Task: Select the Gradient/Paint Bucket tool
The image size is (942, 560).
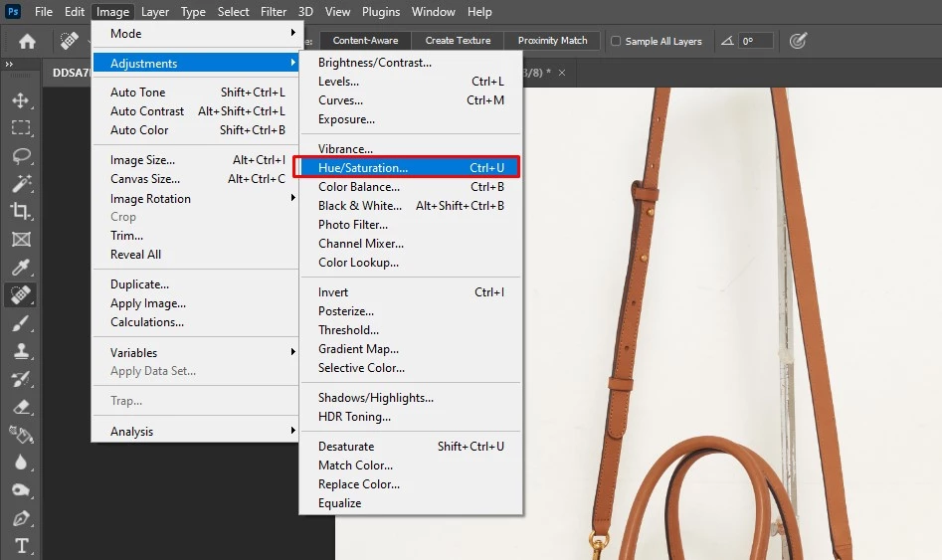Action: [21, 435]
